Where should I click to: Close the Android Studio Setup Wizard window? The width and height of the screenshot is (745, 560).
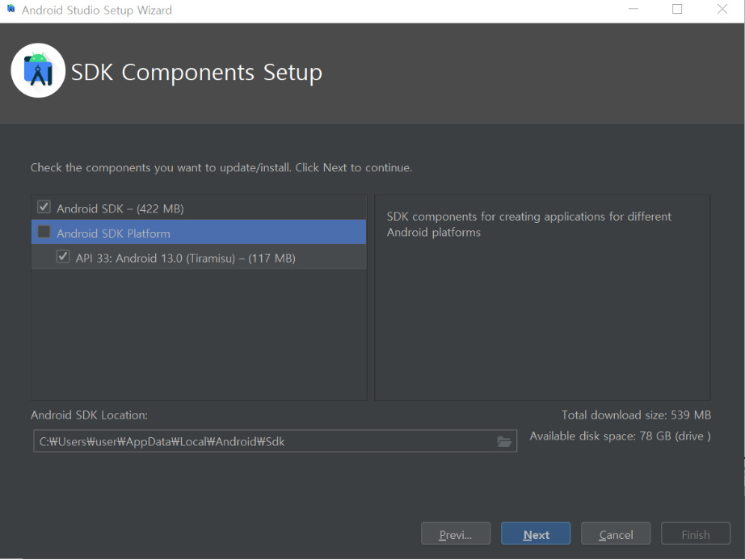pos(722,9)
